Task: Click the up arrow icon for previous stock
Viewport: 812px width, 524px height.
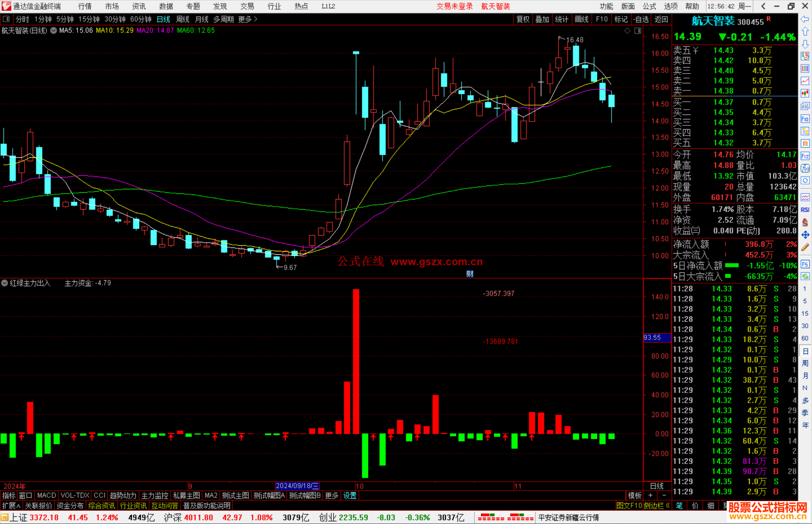Action: pyautogui.click(x=805, y=32)
